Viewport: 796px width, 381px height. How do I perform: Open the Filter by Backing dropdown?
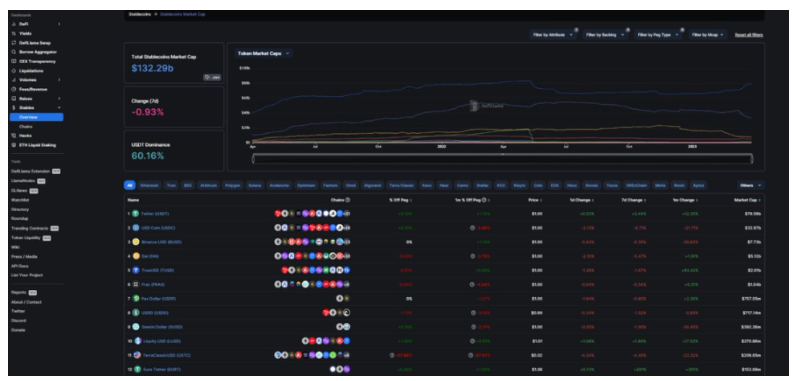606,35
